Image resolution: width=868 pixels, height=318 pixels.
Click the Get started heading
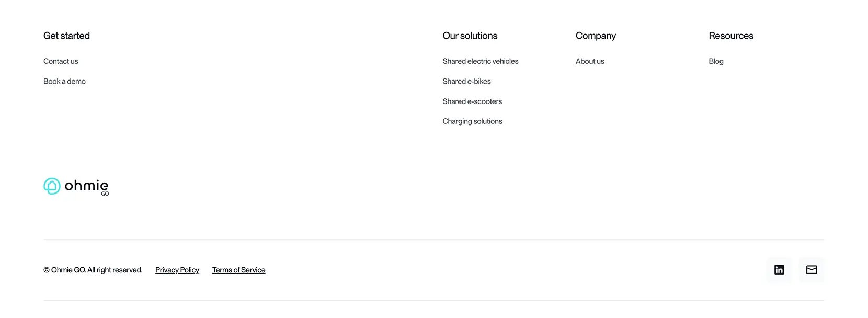pyautogui.click(x=66, y=36)
